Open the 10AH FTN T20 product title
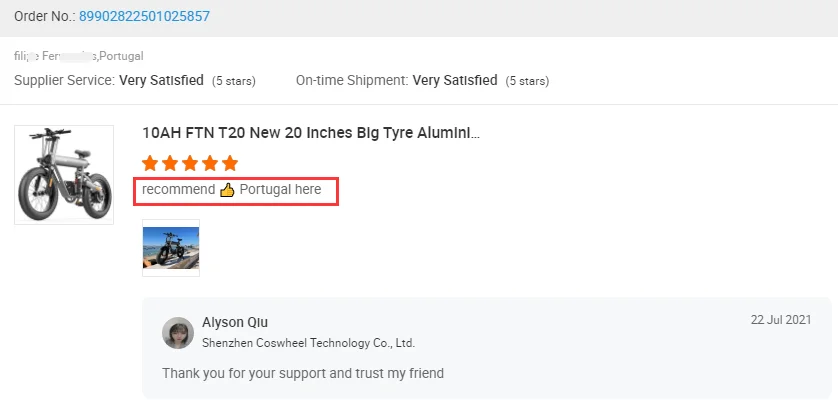 point(310,132)
